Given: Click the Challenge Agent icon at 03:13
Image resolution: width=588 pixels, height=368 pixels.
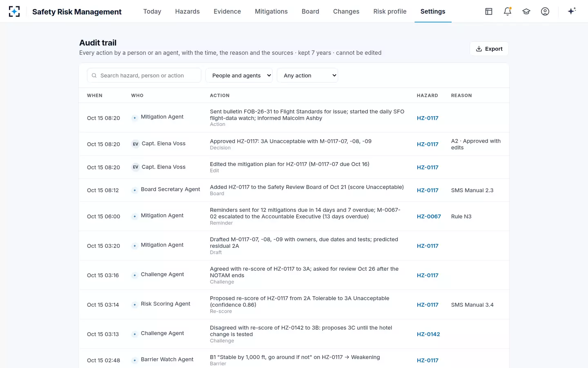Looking at the screenshot, I should 135,334.
